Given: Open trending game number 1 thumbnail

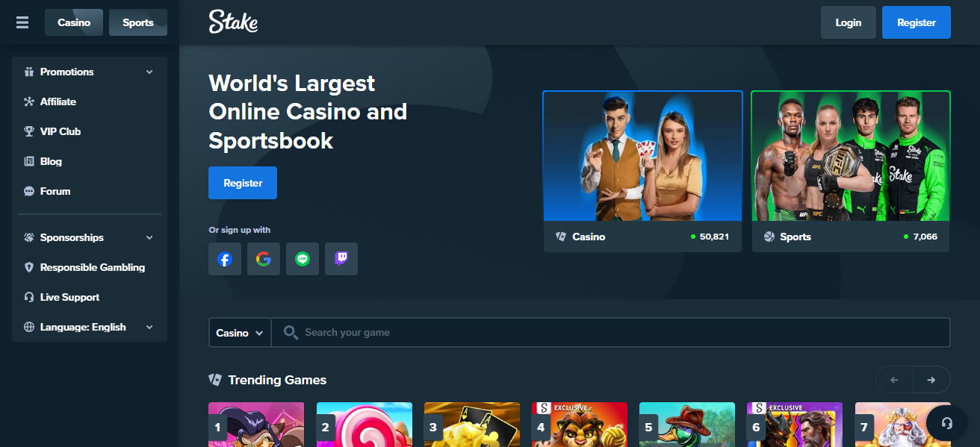Looking at the screenshot, I should point(256,425).
